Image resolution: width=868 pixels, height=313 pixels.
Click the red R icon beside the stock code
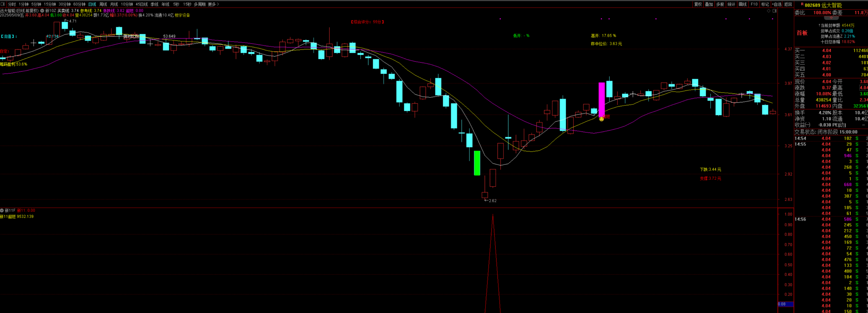point(802,4)
